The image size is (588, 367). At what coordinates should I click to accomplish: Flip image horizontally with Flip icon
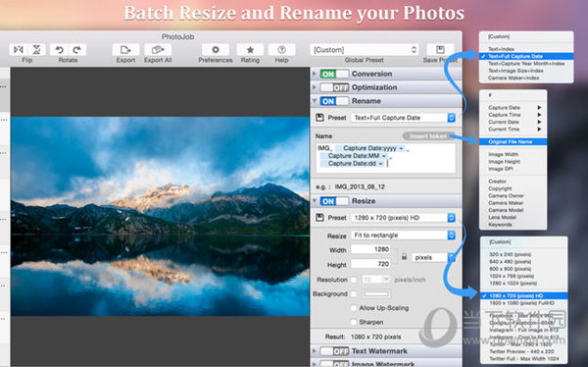point(19,50)
